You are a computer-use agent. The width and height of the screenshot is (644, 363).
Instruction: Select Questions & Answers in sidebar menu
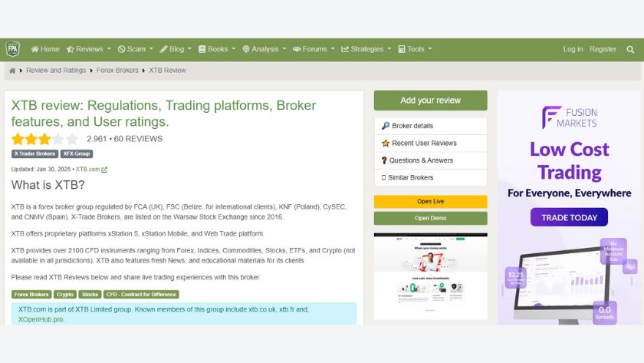pos(430,160)
